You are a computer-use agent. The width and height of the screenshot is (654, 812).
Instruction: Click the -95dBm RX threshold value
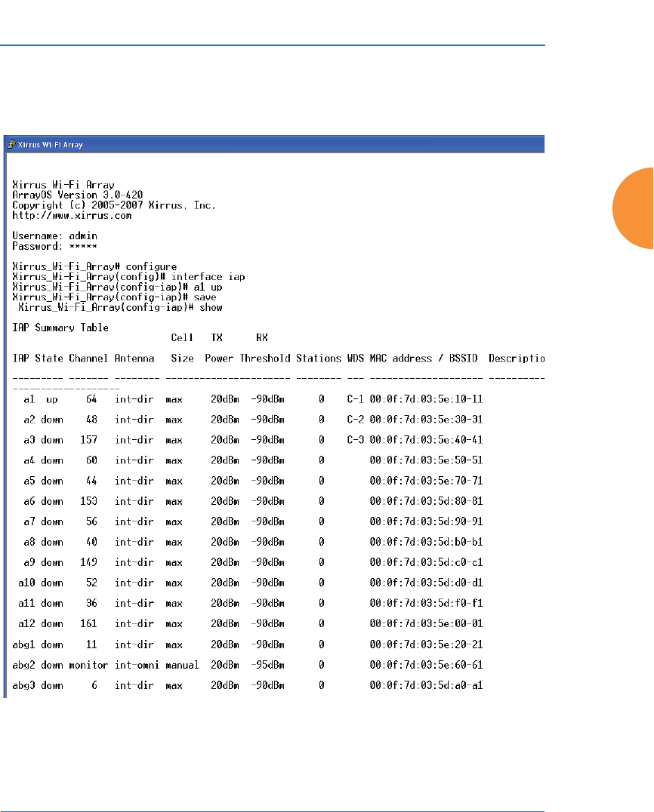(x=268, y=665)
